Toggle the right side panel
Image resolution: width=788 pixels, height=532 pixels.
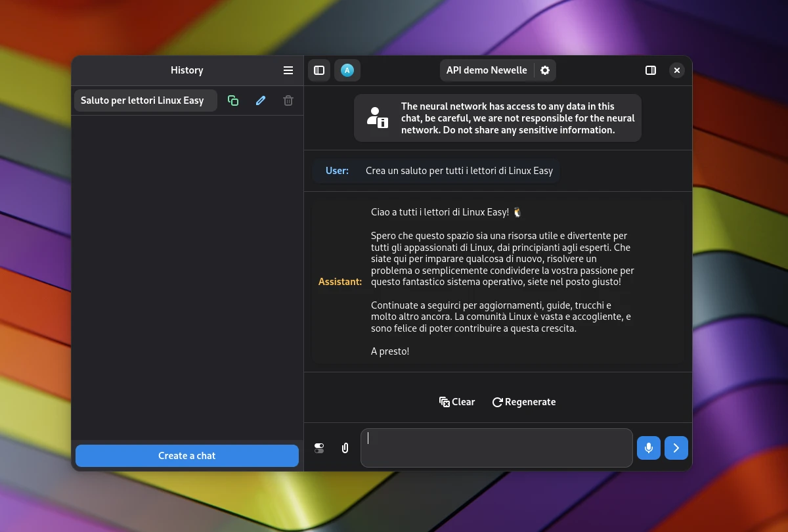click(651, 70)
